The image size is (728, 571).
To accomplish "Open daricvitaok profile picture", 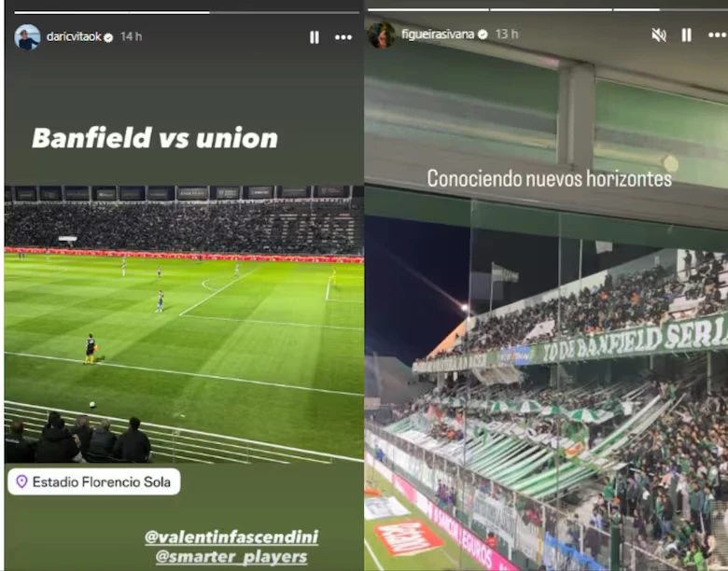I will click(x=27, y=36).
